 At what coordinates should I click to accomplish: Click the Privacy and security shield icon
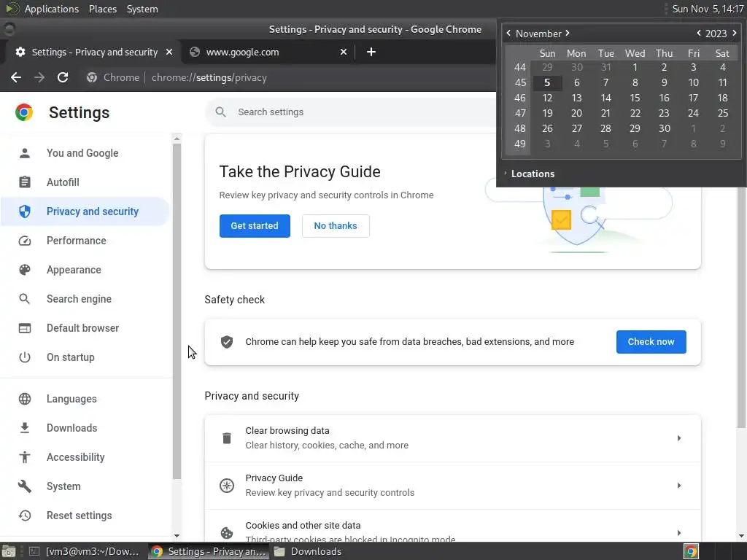click(x=25, y=211)
